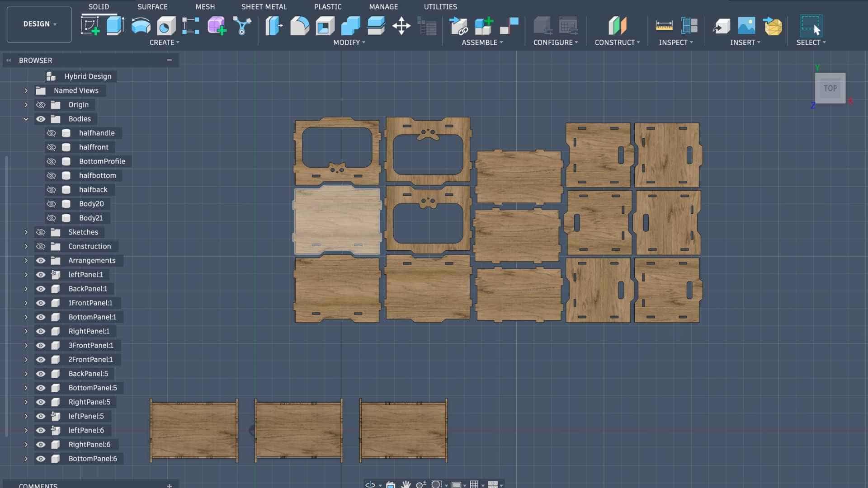This screenshot has height=488, width=868.
Task: Show the Sketches folder
Action: [41, 232]
